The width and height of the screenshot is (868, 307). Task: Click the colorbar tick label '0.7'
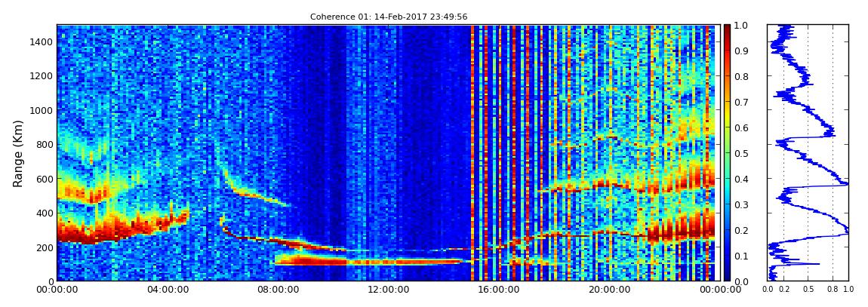pos(740,103)
